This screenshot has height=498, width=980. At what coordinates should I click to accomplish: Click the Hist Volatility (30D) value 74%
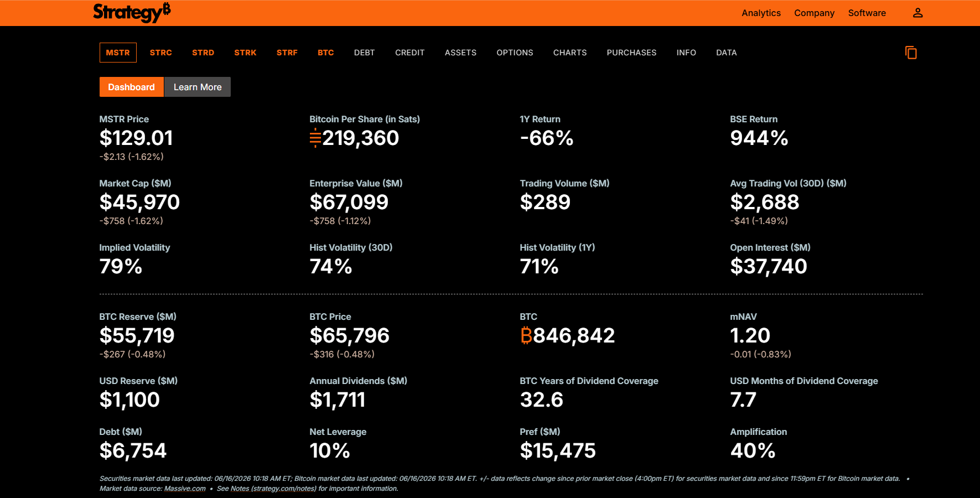(x=331, y=266)
